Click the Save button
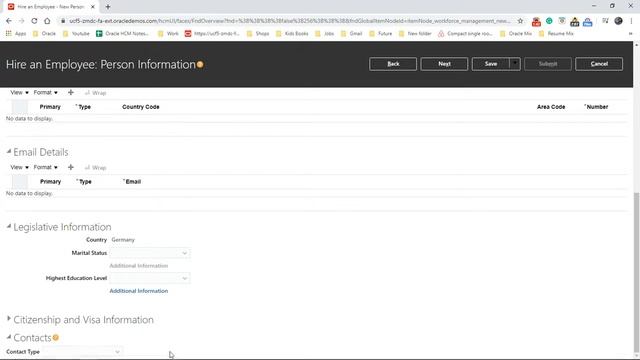Screen dimensions: 640x360 click(491, 64)
